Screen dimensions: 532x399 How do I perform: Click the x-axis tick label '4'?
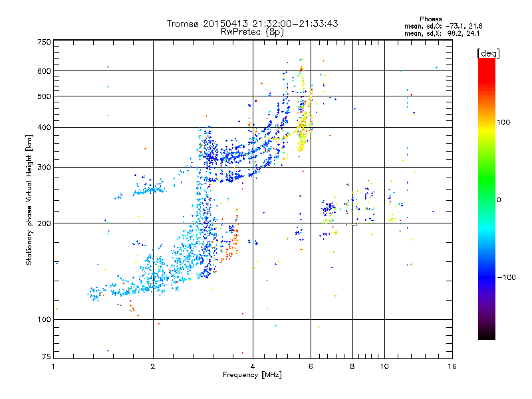click(x=253, y=366)
